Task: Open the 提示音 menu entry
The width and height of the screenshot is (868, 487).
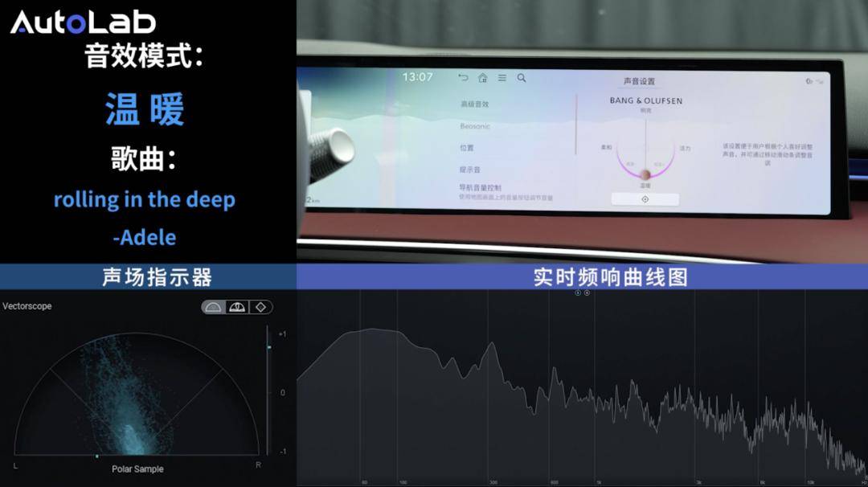Action: (x=469, y=170)
